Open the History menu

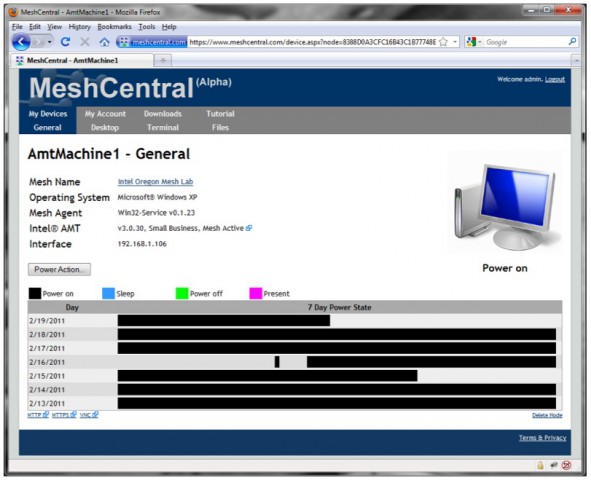click(80, 27)
